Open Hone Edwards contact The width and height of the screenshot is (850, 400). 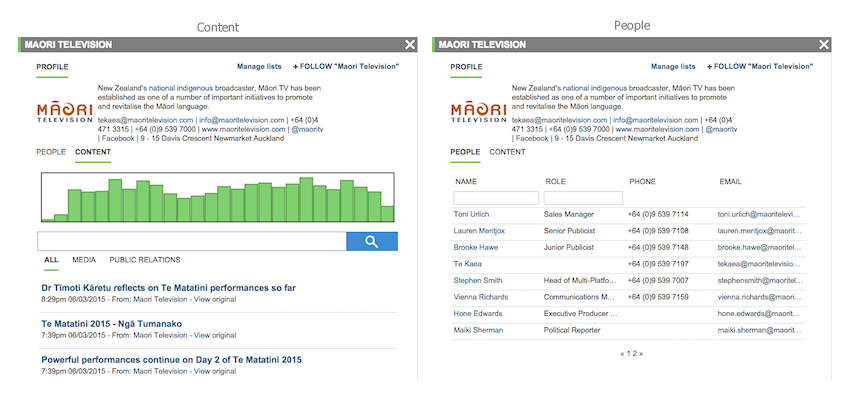pos(478,314)
